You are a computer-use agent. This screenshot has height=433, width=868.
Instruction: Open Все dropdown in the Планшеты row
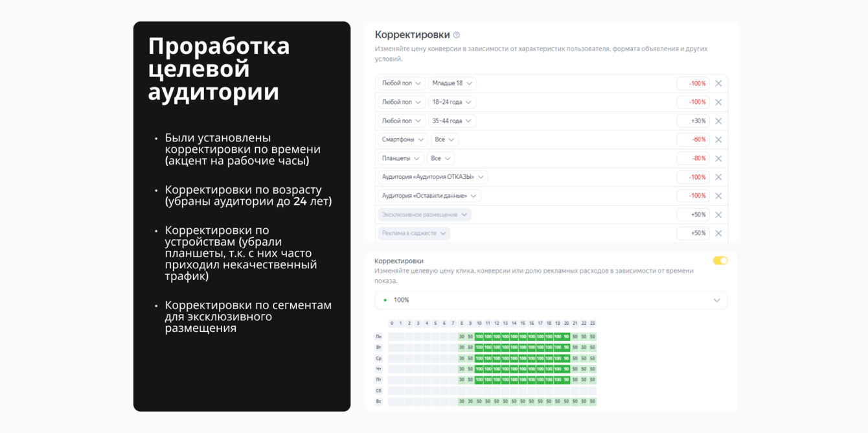click(440, 159)
